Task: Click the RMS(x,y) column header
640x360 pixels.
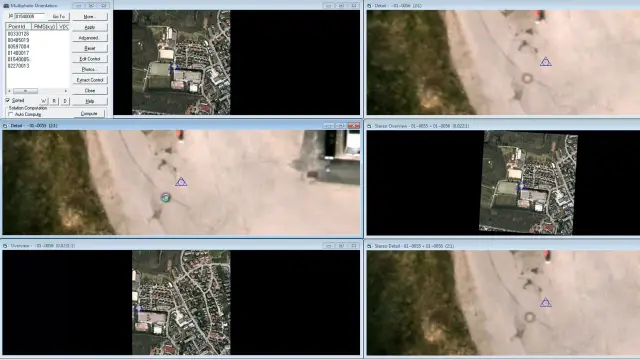Action: tap(44, 27)
